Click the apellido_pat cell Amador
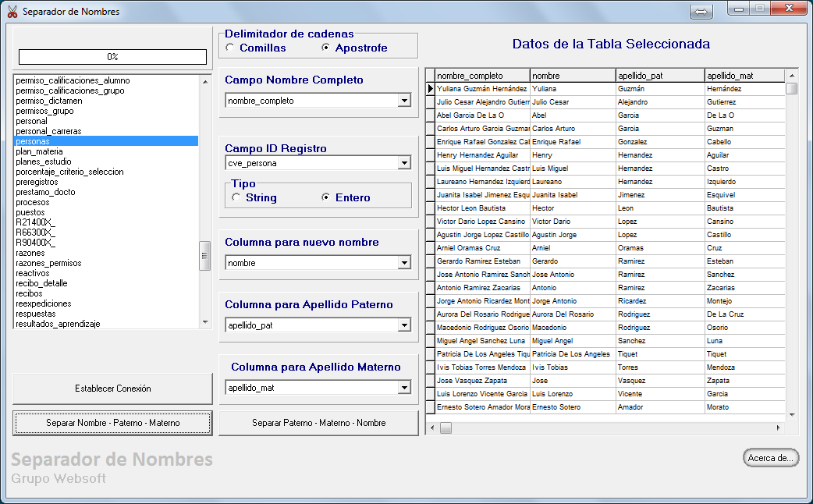 click(x=660, y=407)
